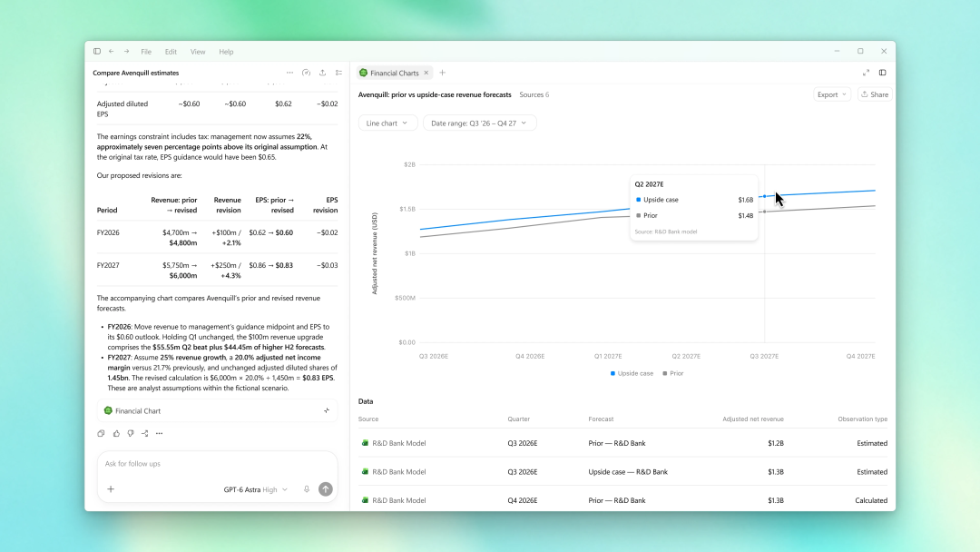Click the microphone icon in composer
This screenshot has width=980, height=552.
pyautogui.click(x=307, y=489)
